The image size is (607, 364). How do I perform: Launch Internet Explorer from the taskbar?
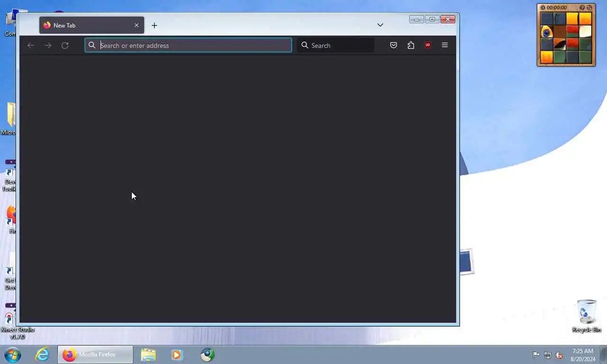pos(42,355)
